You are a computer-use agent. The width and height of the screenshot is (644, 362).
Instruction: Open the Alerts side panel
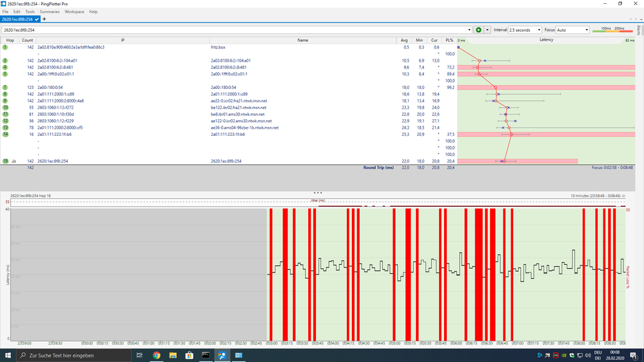(x=639, y=30)
